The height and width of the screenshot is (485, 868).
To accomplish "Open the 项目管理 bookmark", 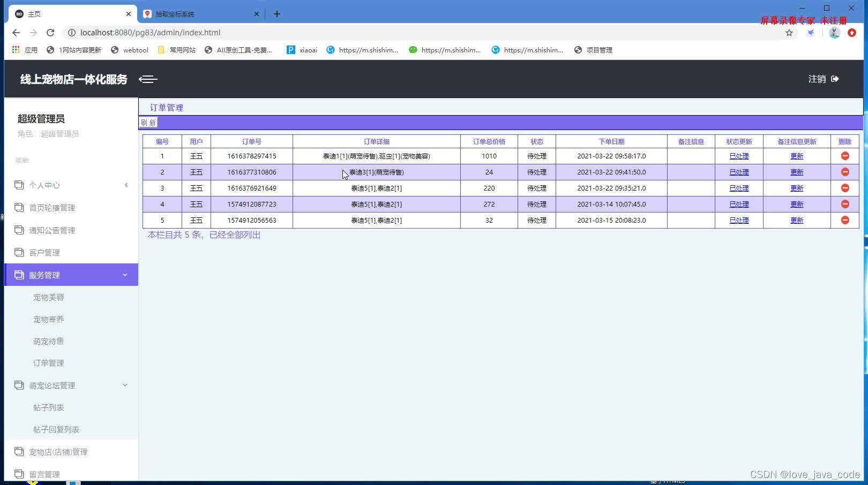I will click(593, 50).
